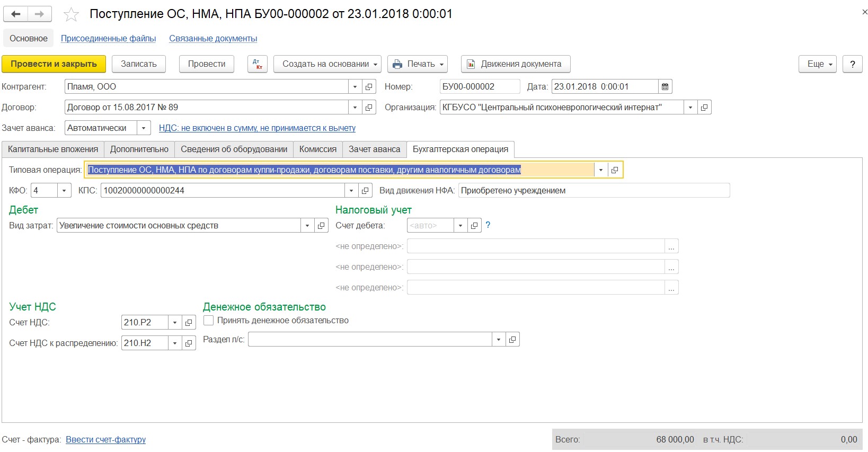The height and width of the screenshot is (452, 868).
Task: Expand the Типовая операция dropdown
Action: click(x=600, y=170)
